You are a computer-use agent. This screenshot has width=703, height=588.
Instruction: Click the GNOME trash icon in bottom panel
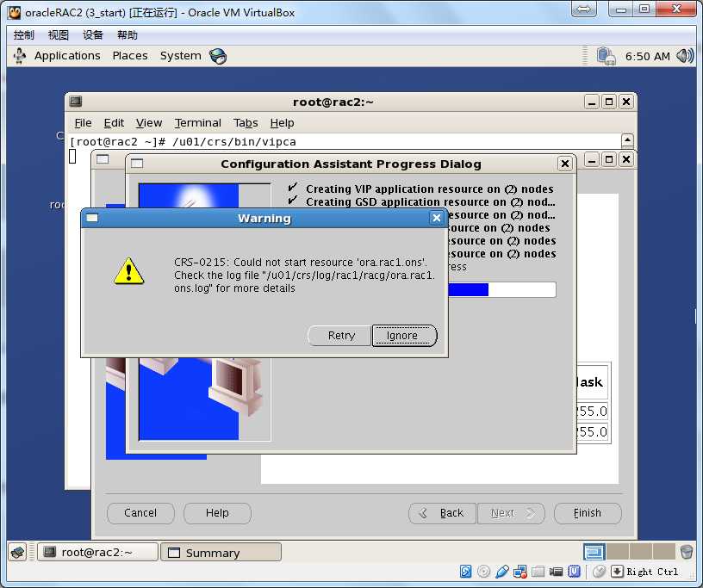(x=687, y=552)
